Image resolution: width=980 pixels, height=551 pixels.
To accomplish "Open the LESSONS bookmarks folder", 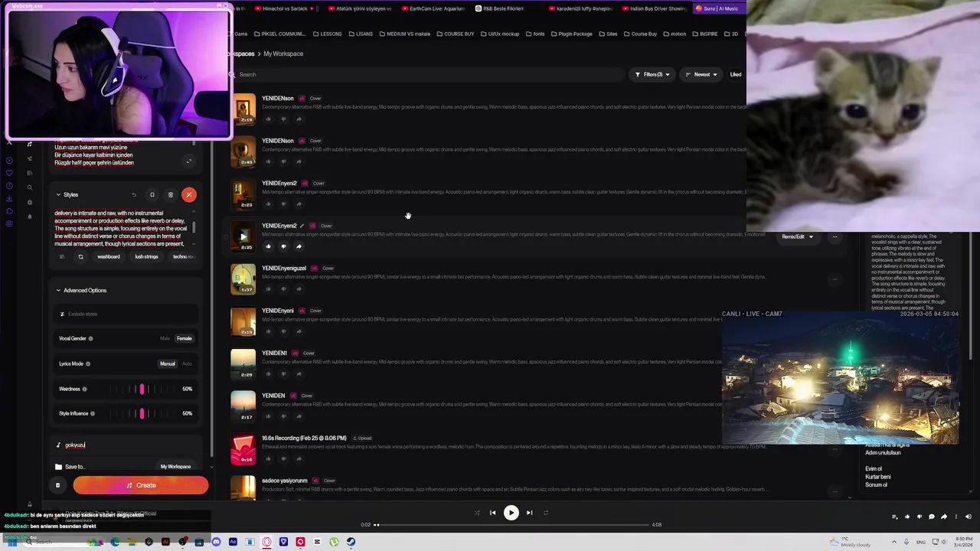I will point(328,34).
